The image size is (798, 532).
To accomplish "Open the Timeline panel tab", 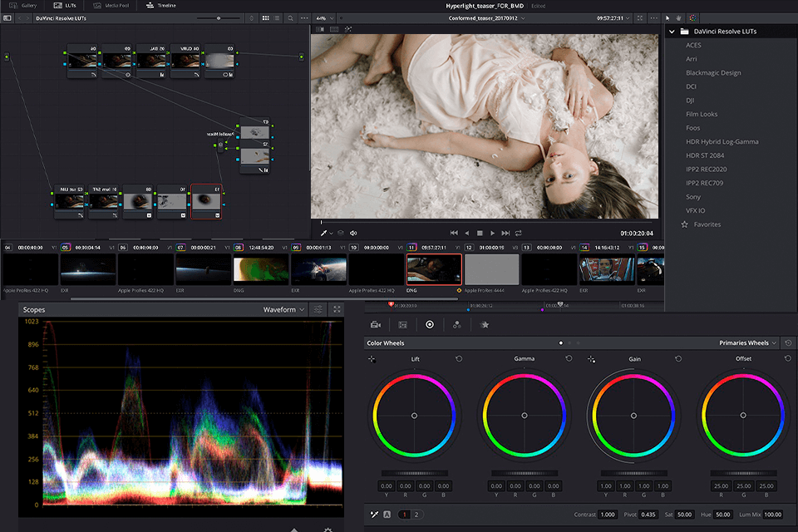I will click(160, 6).
